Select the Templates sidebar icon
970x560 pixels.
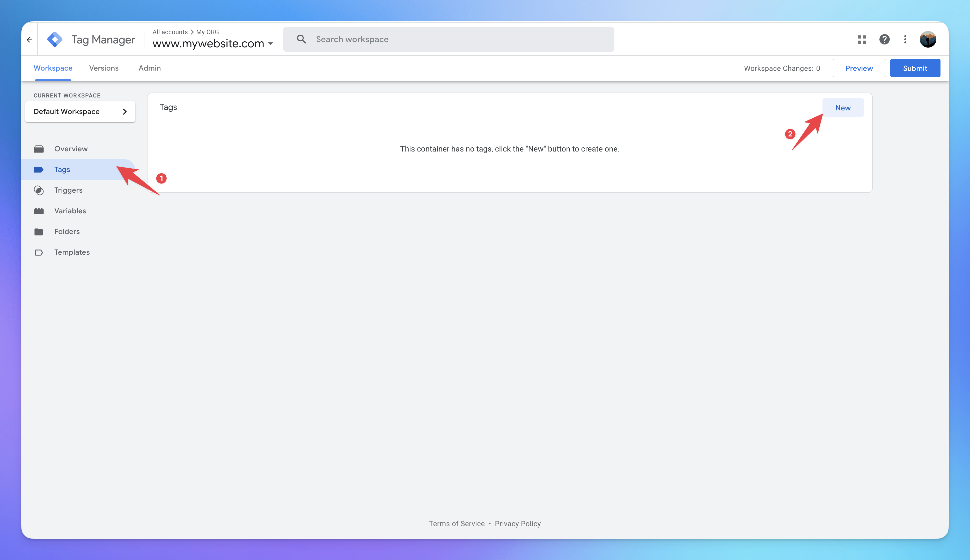point(39,252)
